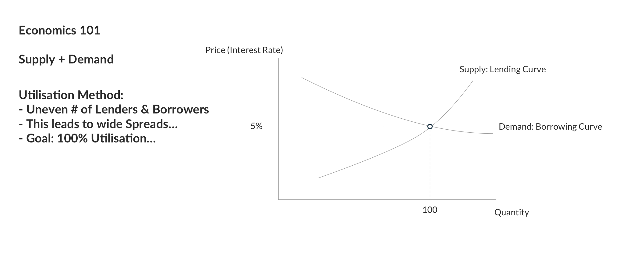Click the horizontal dashed line at 5%
Screen dimensions: 644x255
(353, 126)
